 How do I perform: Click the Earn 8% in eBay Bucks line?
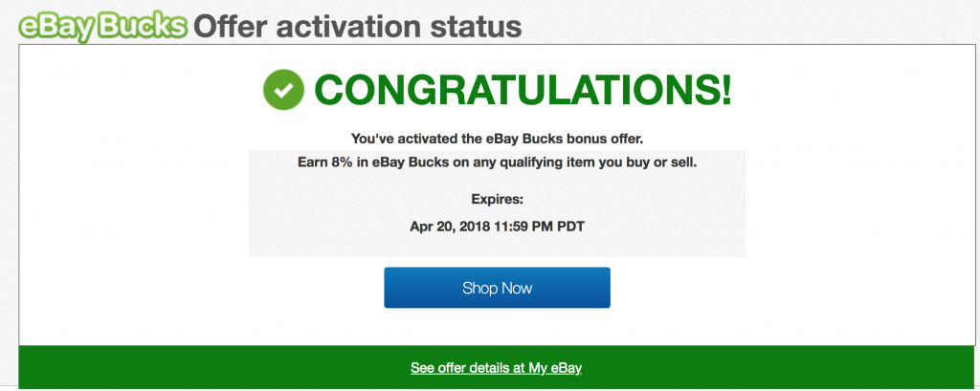tap(497, 163)
